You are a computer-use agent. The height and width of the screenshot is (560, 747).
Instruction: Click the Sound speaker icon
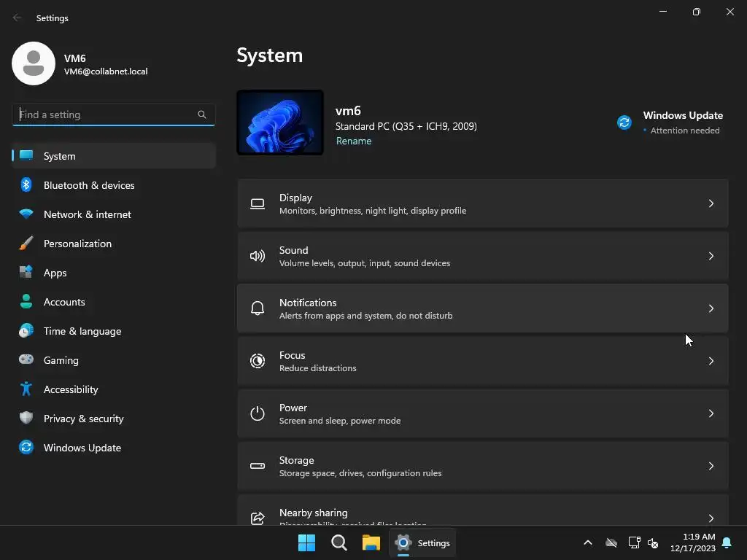[258, 256]
